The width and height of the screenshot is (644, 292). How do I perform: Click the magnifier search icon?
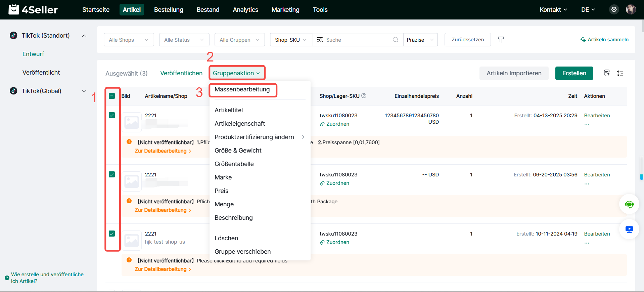coord(395,40)
